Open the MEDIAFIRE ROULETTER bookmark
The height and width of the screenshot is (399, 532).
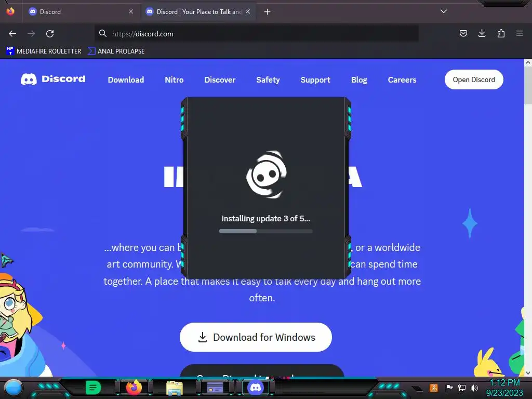pos(44,51)
